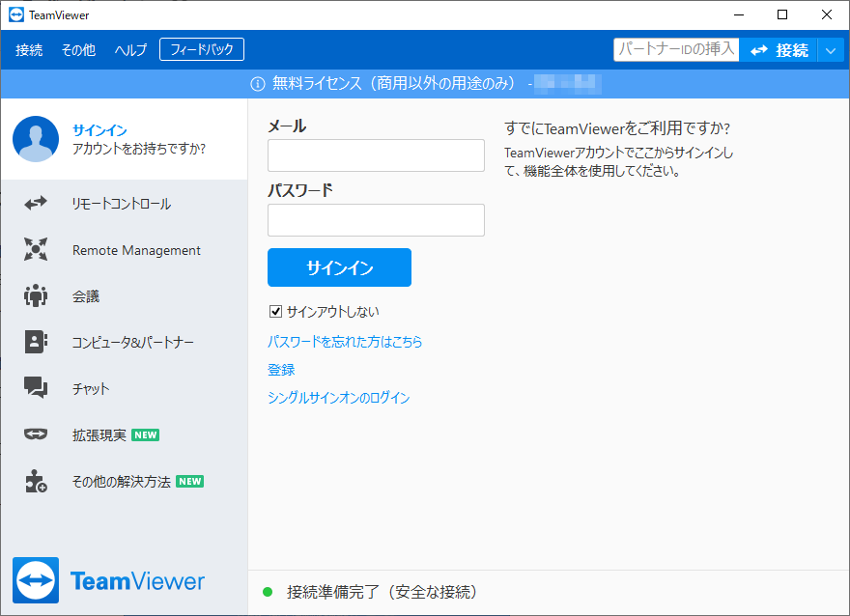This screenshot has width=850, height=616.
Task: Select the 会議 tab
Action: (x=125, y=295)
